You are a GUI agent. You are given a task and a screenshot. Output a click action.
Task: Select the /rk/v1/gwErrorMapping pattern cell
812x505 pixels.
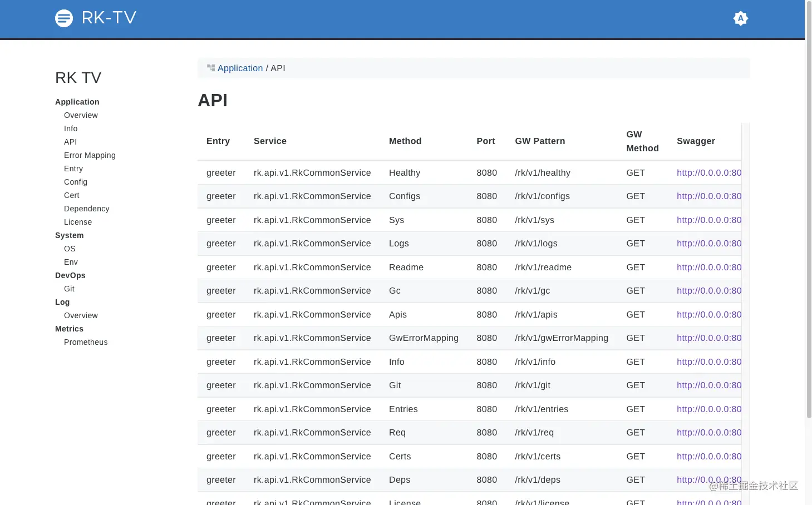point(562,338)
